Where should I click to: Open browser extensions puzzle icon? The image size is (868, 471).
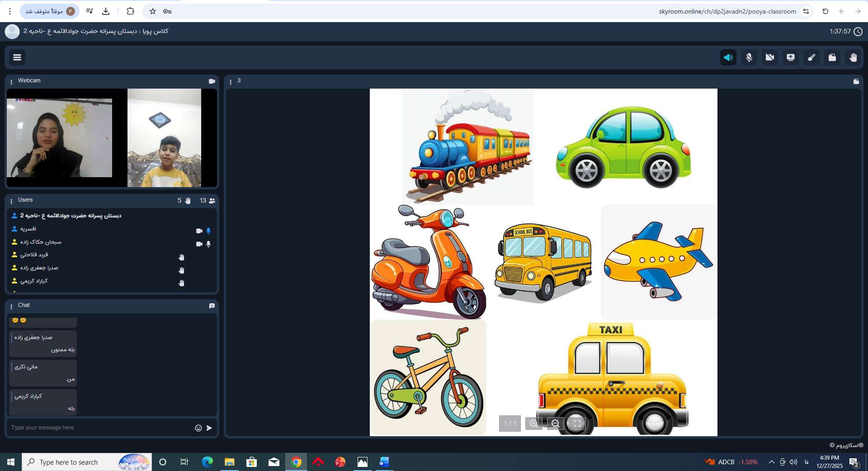[131, 11]
